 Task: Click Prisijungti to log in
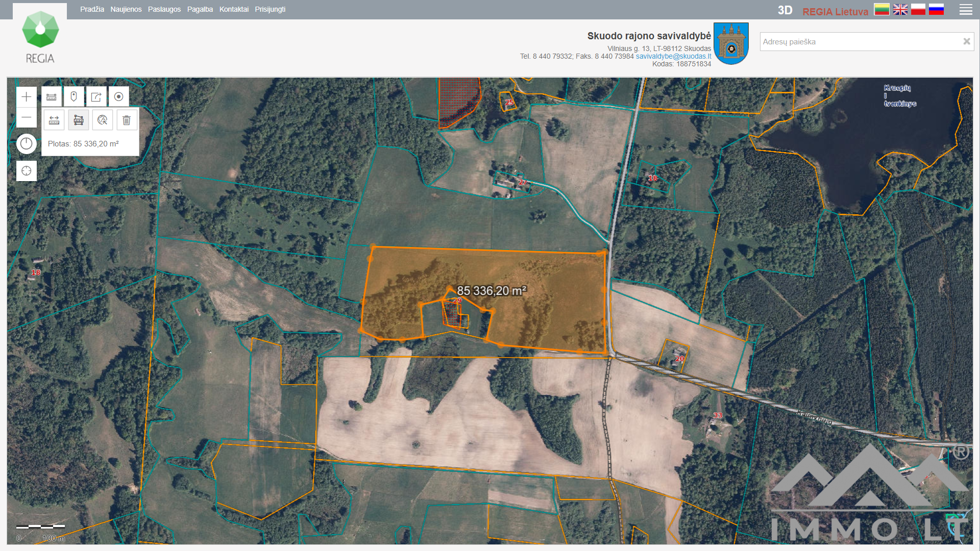270,9
